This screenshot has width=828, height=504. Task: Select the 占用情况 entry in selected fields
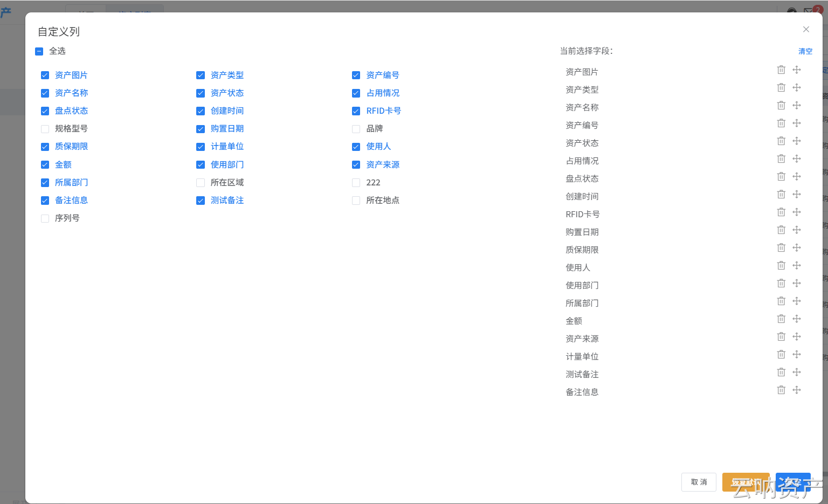click(582, 161)
